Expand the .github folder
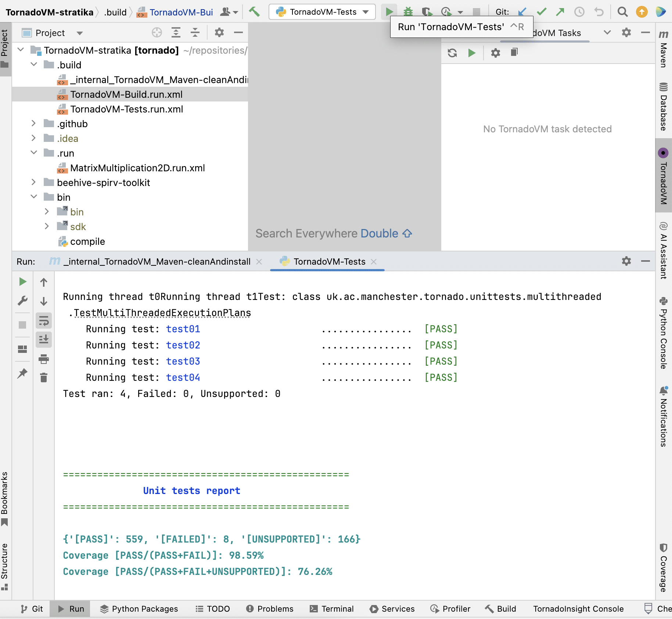Image resolution: width=672 pixels, height=619 pixels. (x=33, y=124)
